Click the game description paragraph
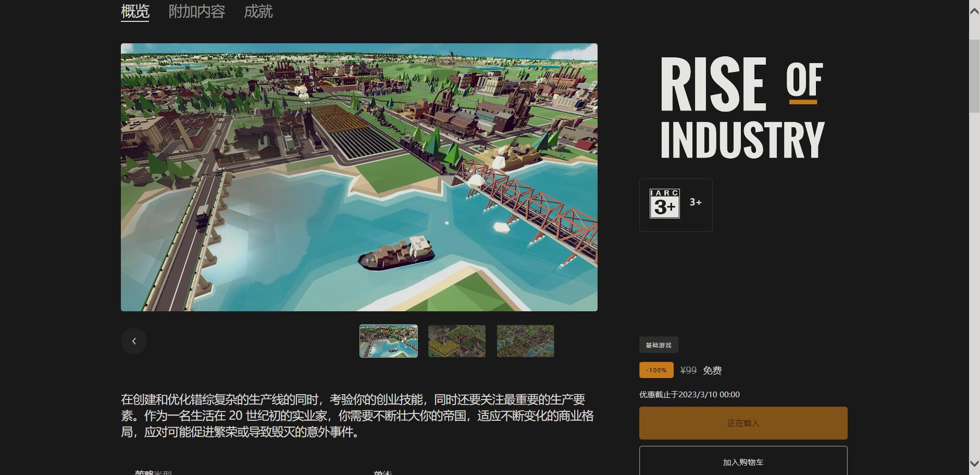The image size is (980, 475). click(x=357, y=416)
